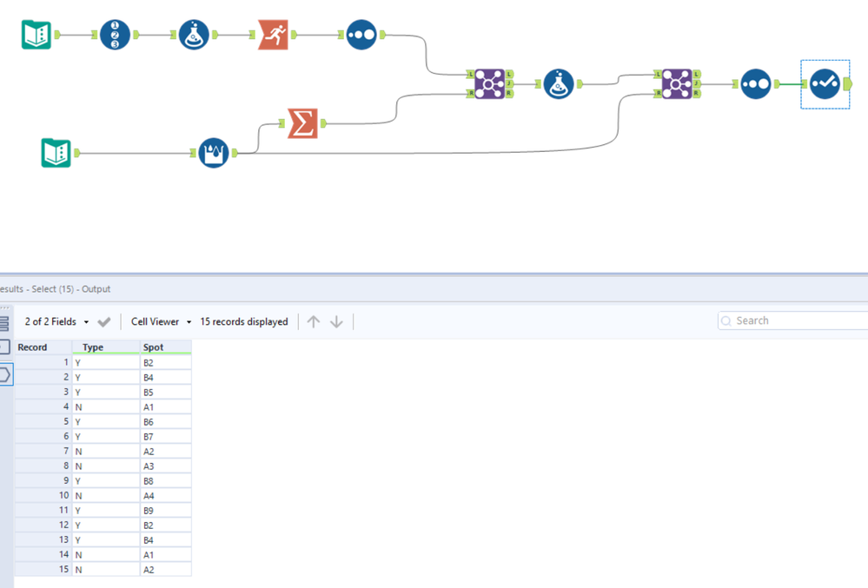Click the Formula flask tool after first Join
The width and height of the screenshot is (868, 588).
(559, 84)
